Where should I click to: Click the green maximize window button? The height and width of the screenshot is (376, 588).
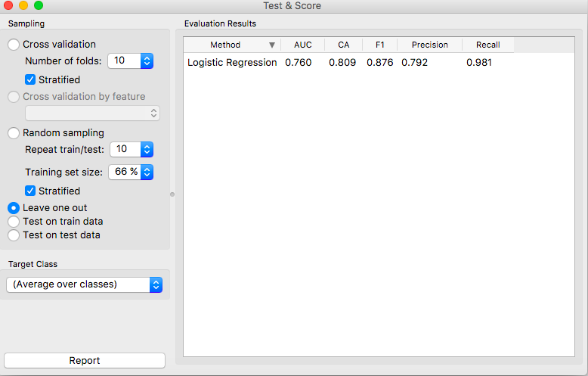pyautogui.click(x=39, y=5)
